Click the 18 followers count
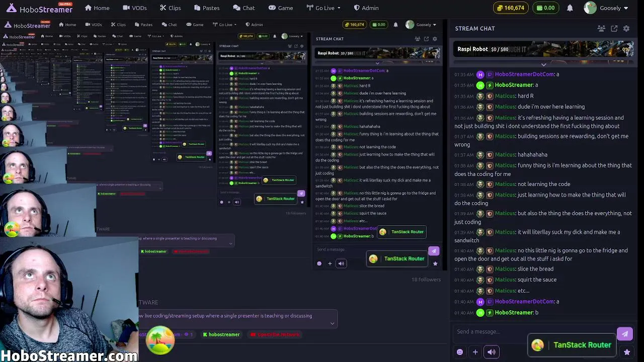Image resolution: width=644 pixels, height=362 pixels. coord(426,280)
